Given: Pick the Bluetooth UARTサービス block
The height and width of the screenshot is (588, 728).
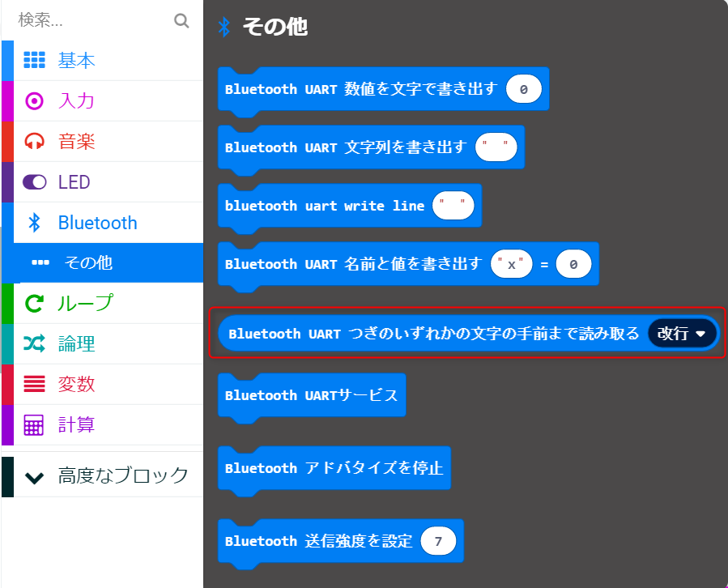Looking at the screenshot, I should (312, 395).
